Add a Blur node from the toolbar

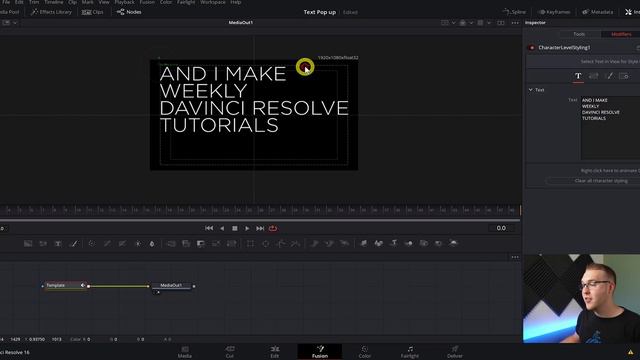pos(152,244)
